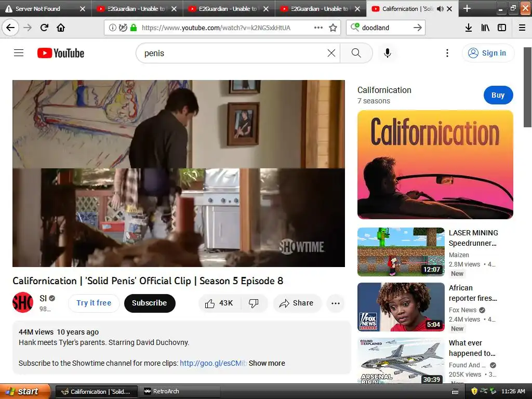
Task: Like the video with thumbs up
Action: (219, 303)
